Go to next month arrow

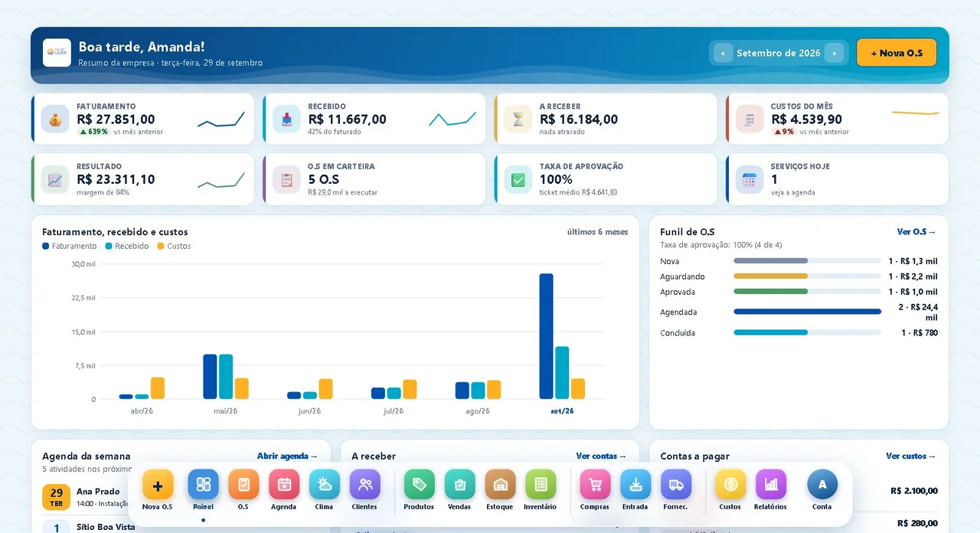835,53
